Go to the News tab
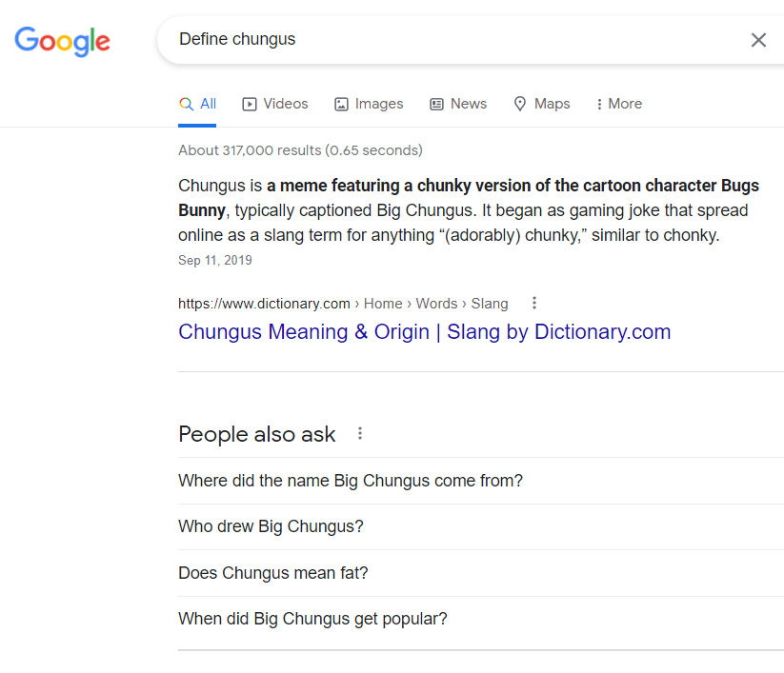 pos(458,104)
